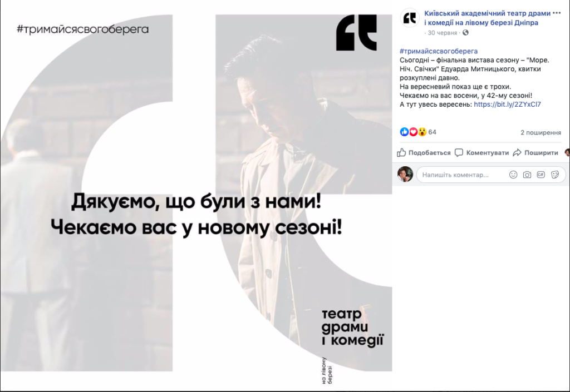Click the blue like reaction icon

tap(404, 132)
